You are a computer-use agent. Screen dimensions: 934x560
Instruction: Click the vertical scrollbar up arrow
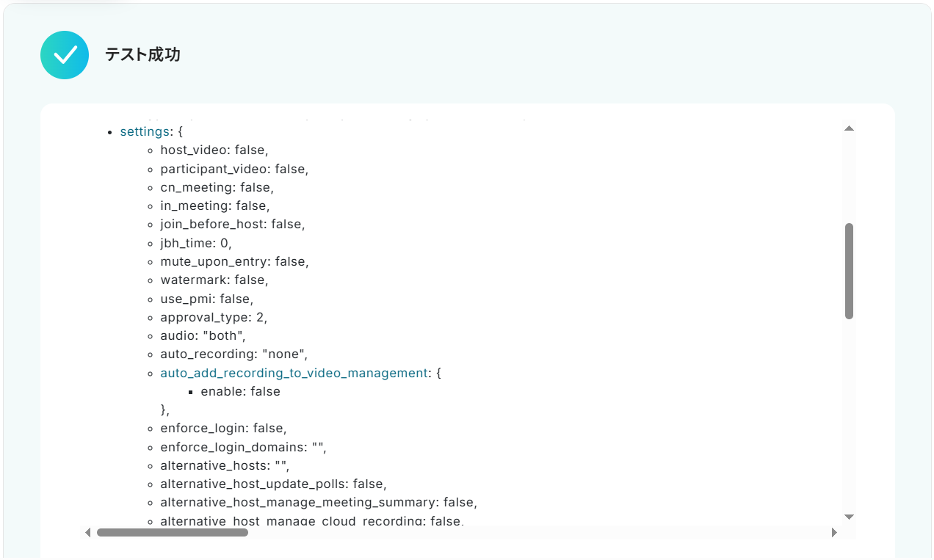pyautogui.click(x=849, y=128)
